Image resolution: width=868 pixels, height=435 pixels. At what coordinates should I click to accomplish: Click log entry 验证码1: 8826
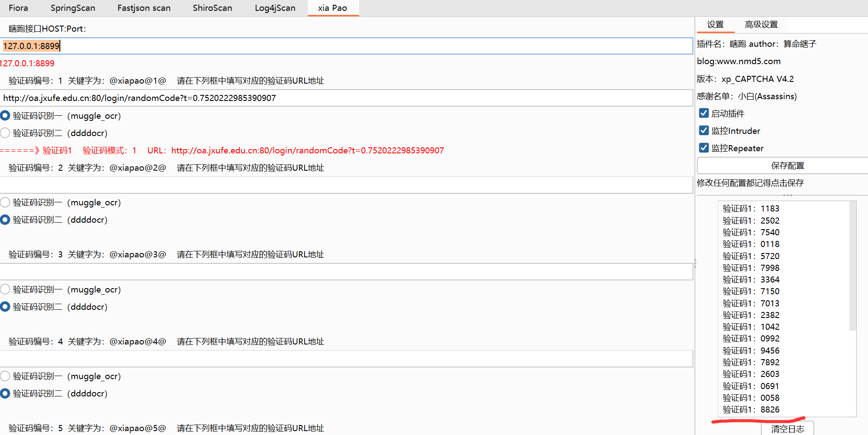click(751, 409)
